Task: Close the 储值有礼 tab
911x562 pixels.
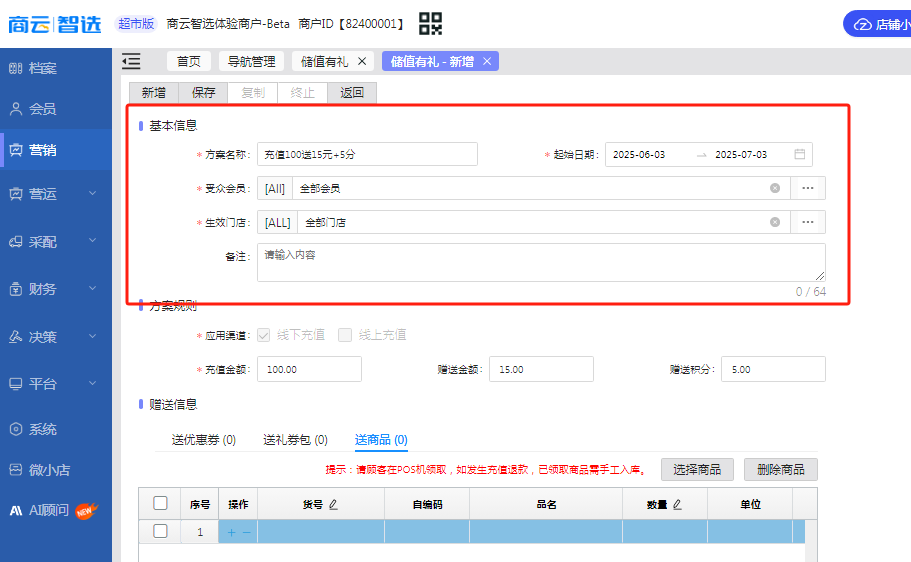Action: click(x=362, y=61)
